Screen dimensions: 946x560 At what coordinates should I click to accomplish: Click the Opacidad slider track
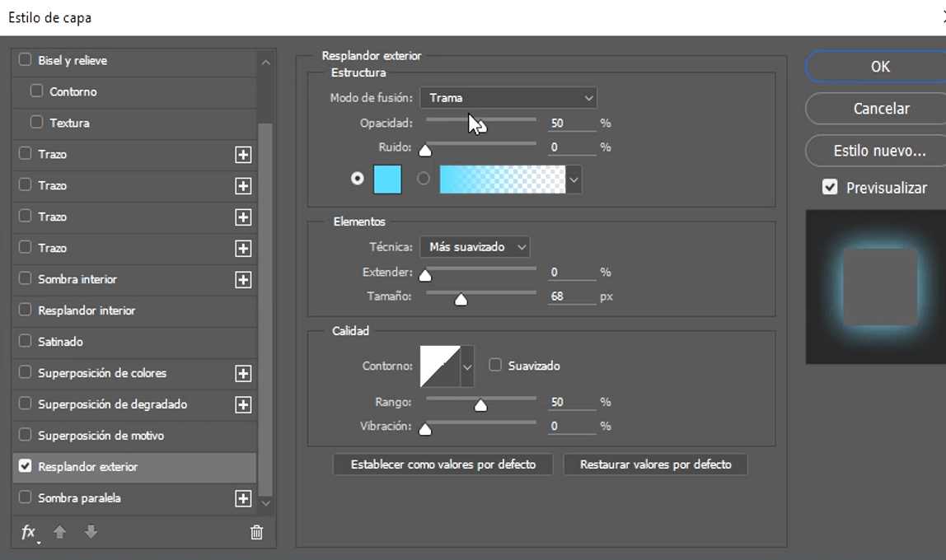tap(481, 120)
